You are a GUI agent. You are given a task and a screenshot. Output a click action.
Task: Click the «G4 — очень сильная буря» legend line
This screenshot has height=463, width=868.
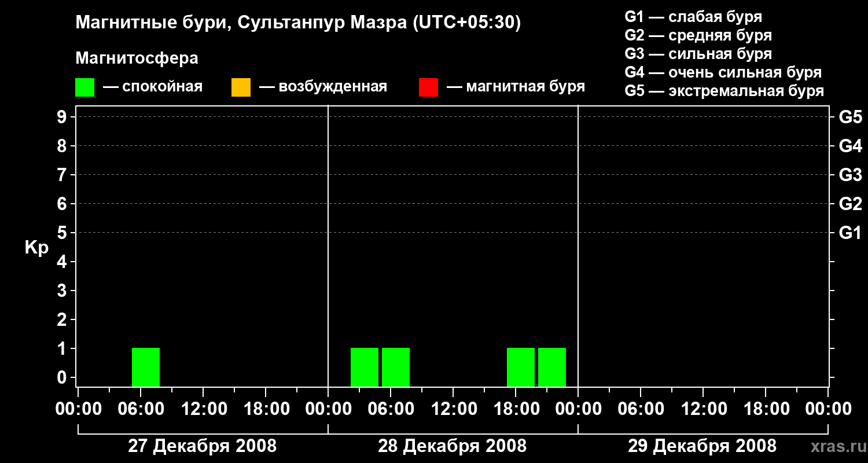click(723, 72)
